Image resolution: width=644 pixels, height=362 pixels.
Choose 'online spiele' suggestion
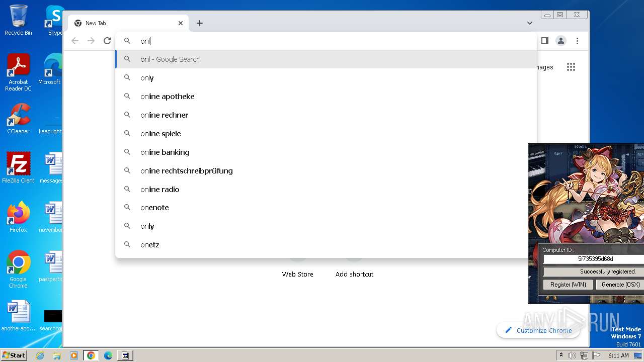[326, 134]
